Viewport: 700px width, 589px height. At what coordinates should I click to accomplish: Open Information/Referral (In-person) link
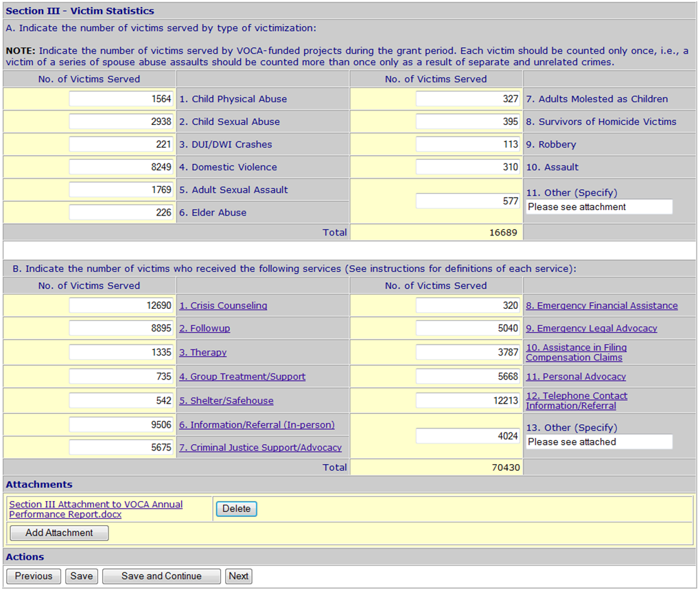pyautogui.click(x=257, y=425)
